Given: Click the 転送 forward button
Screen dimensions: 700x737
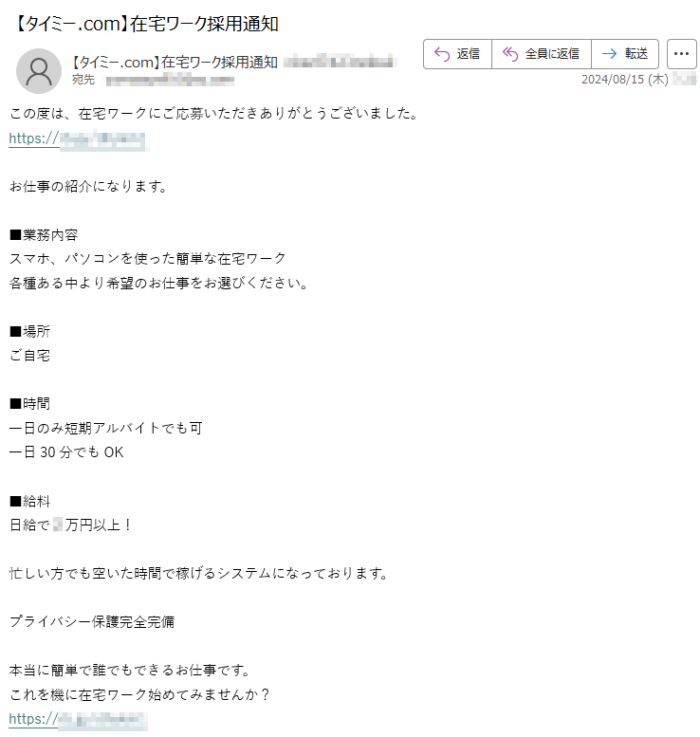Looking at the screenshot, I should pos(625,54).
